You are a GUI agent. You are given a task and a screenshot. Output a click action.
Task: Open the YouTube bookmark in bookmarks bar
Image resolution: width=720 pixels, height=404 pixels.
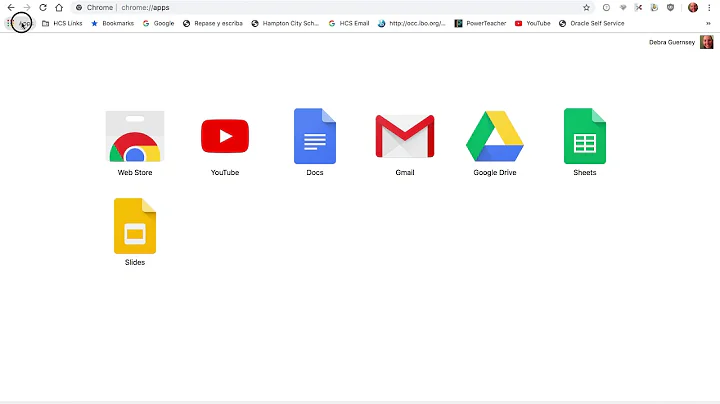(533, 23)
